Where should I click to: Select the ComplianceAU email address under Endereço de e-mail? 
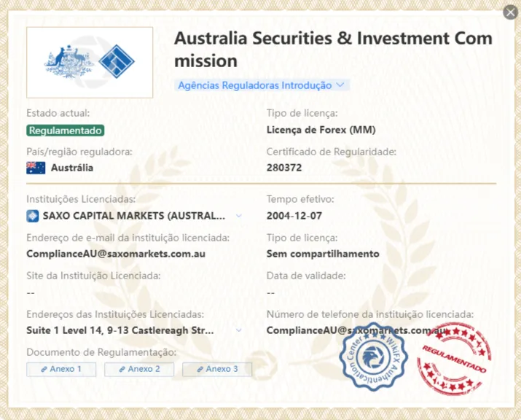tap(116, 254)
